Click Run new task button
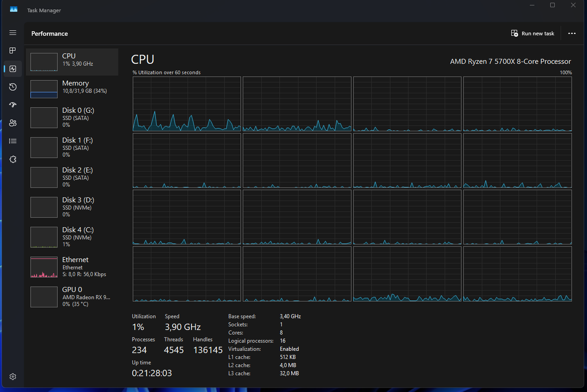Screen dimensions: 587x392 click(x=532, y=33)
